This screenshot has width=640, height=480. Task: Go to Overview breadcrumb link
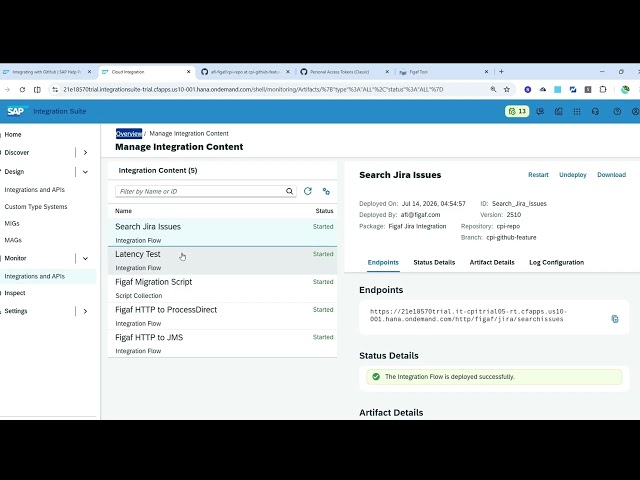point(129,133)
